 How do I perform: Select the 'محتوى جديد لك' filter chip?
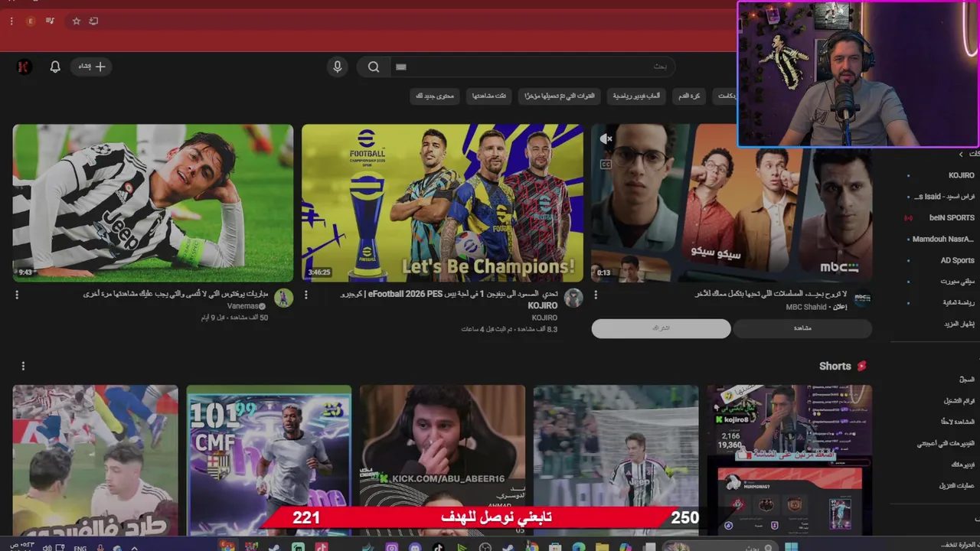pos(435,96)
